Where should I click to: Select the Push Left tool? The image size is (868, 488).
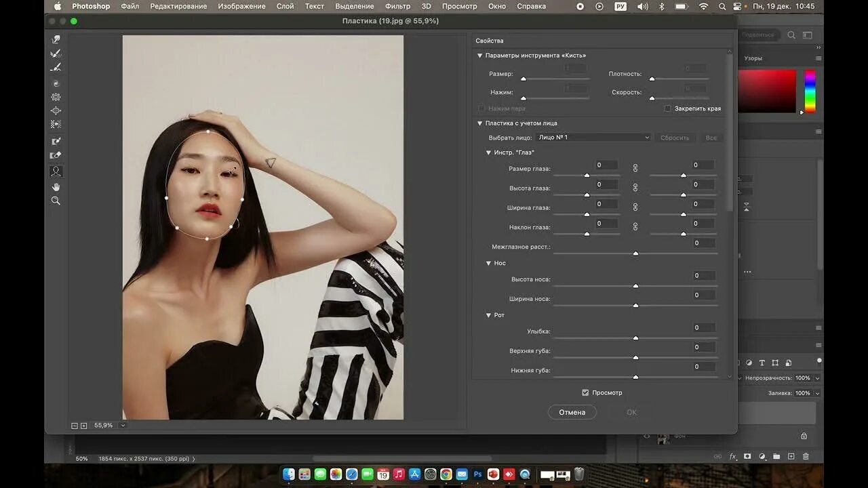pos(56,125)
